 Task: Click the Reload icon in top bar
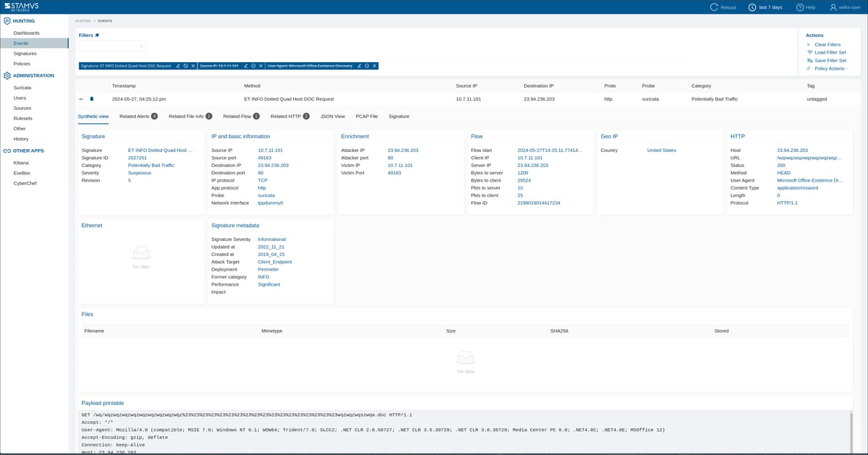715,7
